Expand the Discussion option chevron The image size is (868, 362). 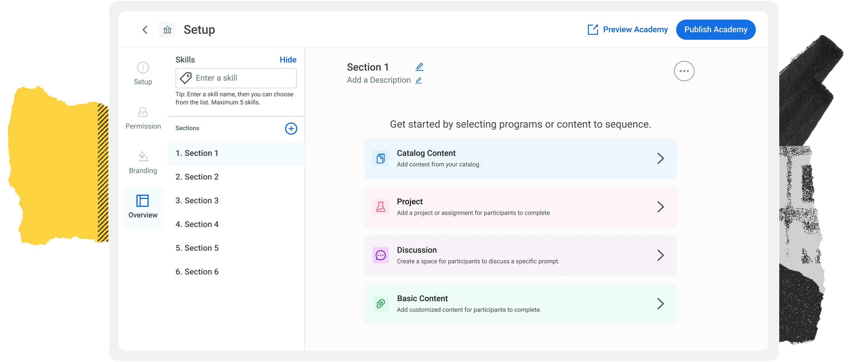[660, 255]
